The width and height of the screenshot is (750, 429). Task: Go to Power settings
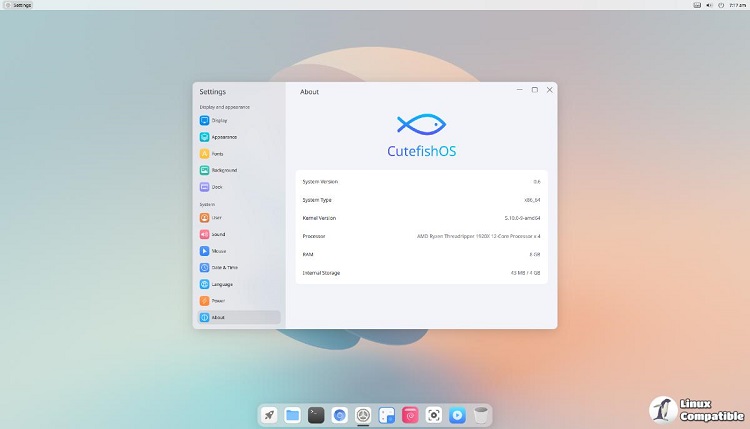click(218, 300)
